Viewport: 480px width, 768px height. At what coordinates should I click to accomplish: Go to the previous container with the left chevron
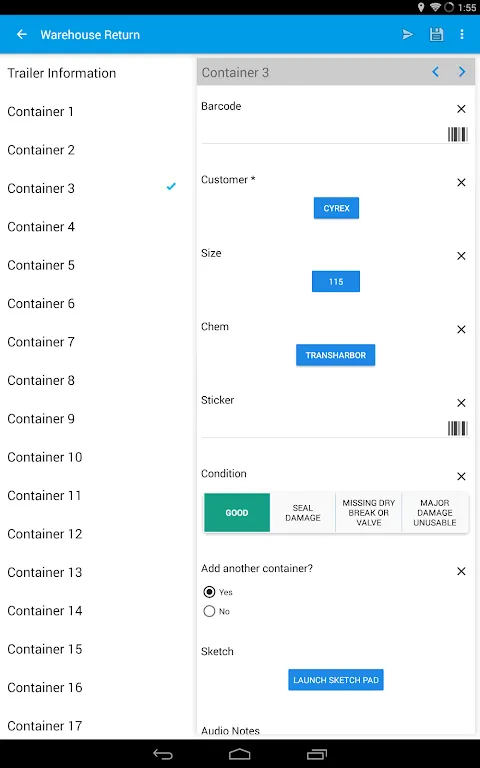pyautogui.click(x=435, y=72)
